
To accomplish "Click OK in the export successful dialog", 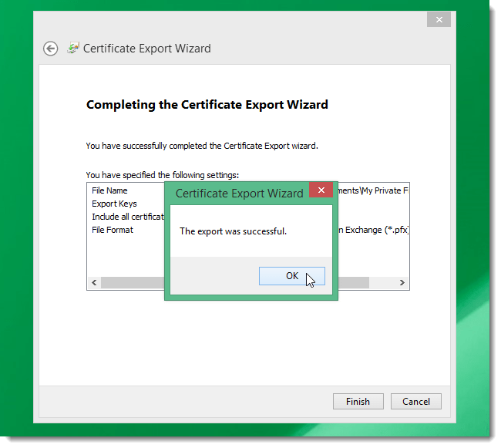I will click(291, 276).
